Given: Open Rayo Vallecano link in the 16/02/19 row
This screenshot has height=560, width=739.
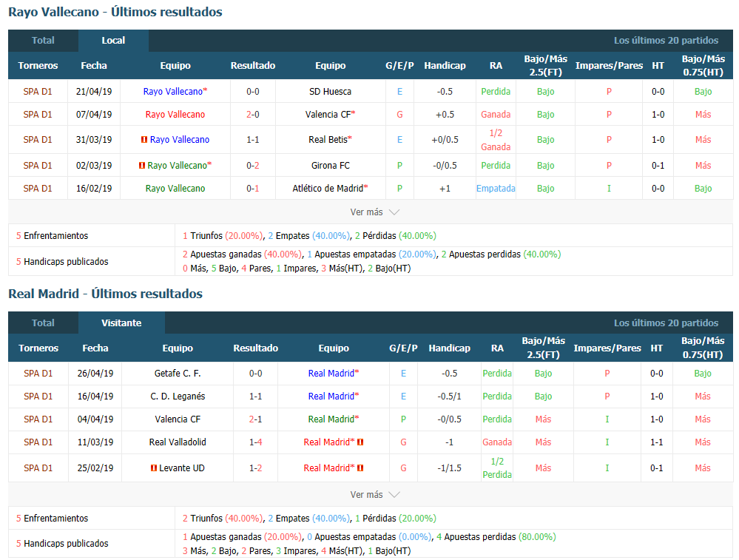Looking at the screenshot, I should pyautogui.click(x=175, y=189).
